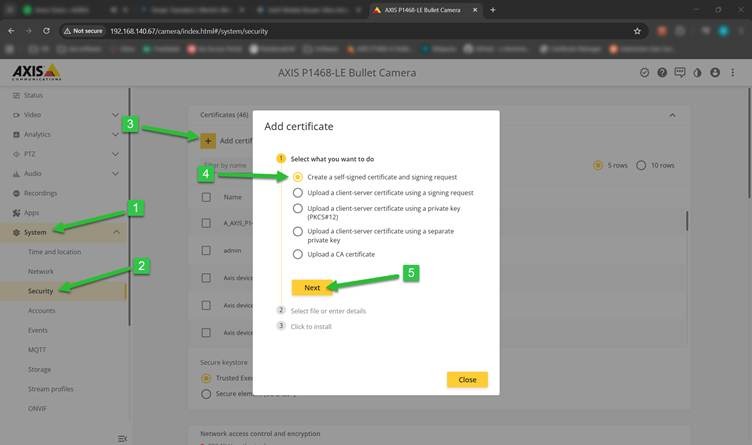This screenshot has width=752, height=445.
Task: Tick the admin certificate row checkbox
Action: click(206, 250)
